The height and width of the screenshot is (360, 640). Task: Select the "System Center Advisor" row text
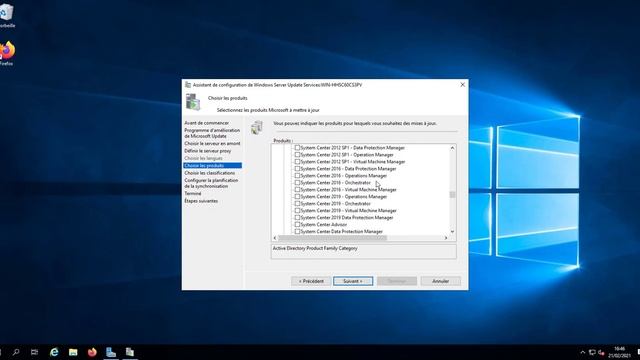323,224
